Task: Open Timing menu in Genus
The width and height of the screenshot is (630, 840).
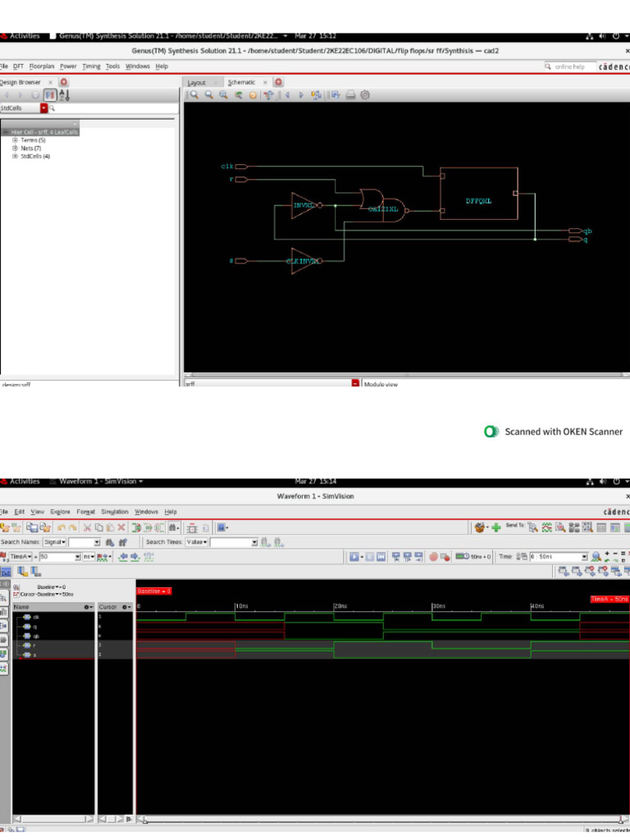Action: coord(91,66)
